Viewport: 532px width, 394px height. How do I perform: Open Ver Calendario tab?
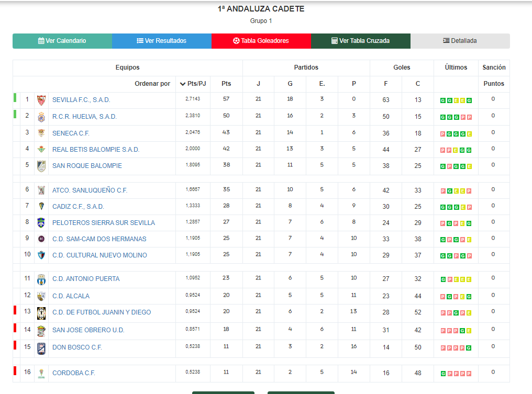click(x=62, y=41)
